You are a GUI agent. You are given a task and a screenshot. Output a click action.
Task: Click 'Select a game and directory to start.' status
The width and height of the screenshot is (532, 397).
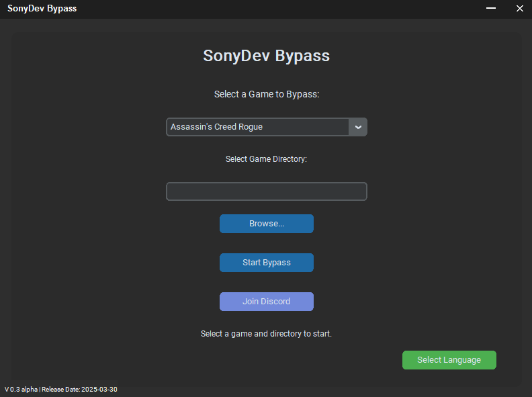click(x=267, y=334)
